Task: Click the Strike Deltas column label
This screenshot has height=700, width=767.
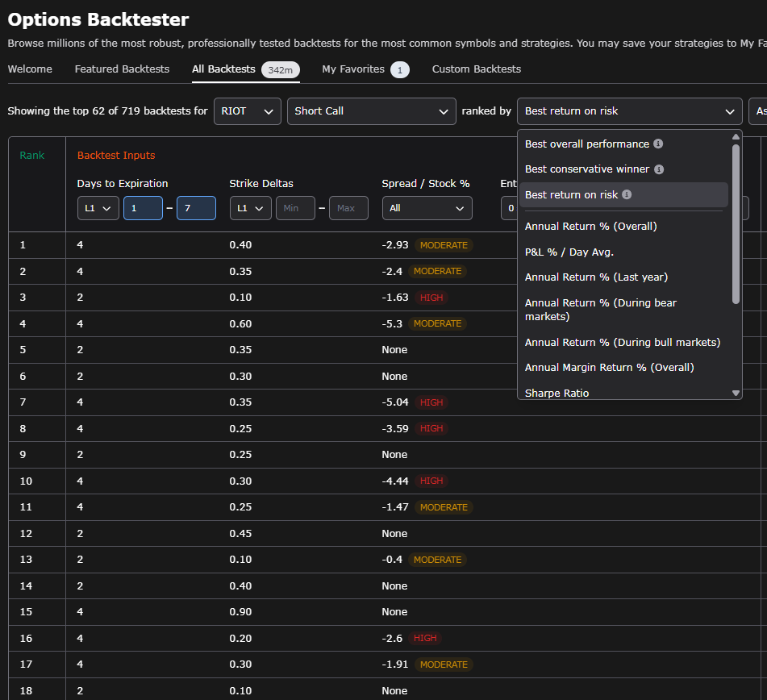Action: [261, 183]
